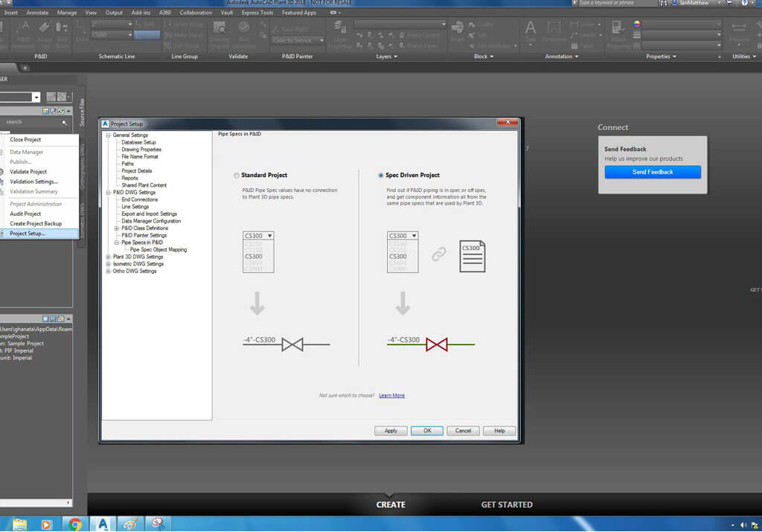Click the Send Feedback button

coord(653,172)
